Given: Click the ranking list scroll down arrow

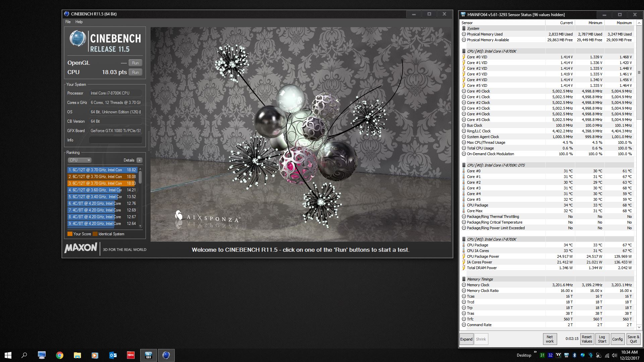Looking at the screenshot, I should click(140, 226).
